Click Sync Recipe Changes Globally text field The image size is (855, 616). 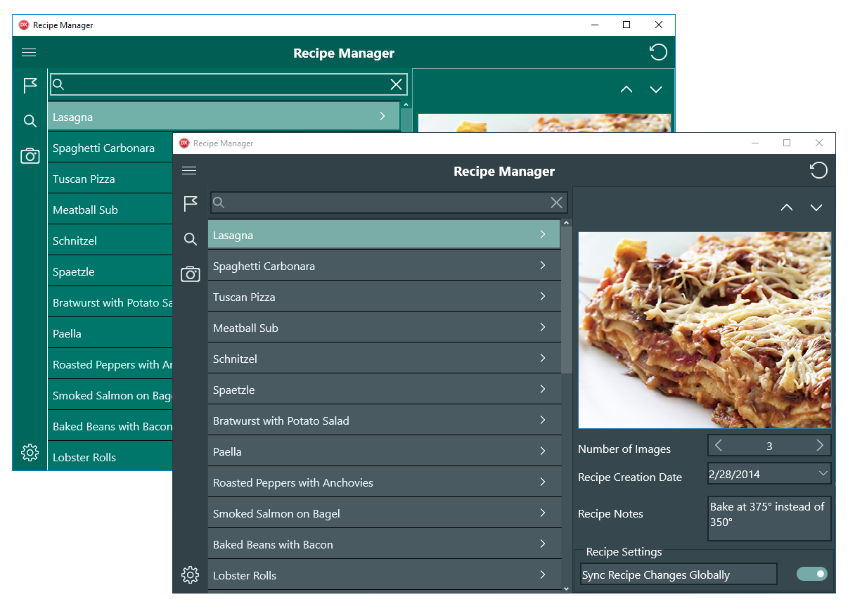click(679, 575)
